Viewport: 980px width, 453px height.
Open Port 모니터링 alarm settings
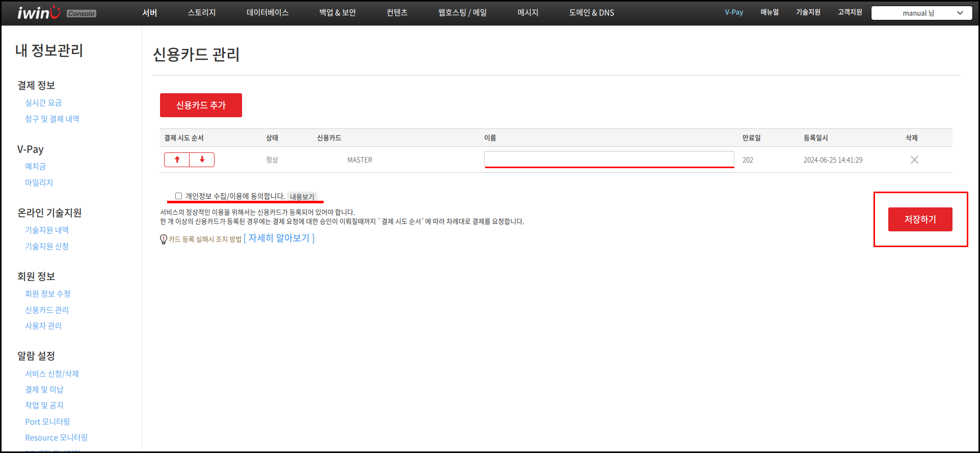[47, 422]
